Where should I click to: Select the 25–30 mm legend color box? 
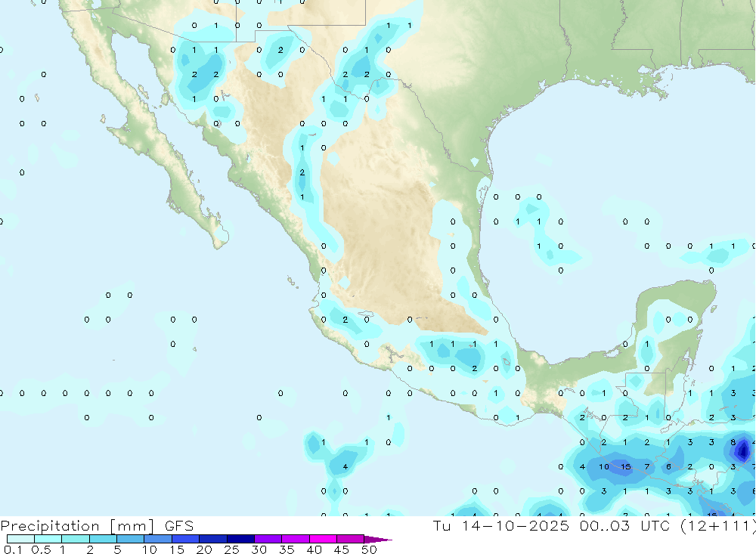coord(240,539)
